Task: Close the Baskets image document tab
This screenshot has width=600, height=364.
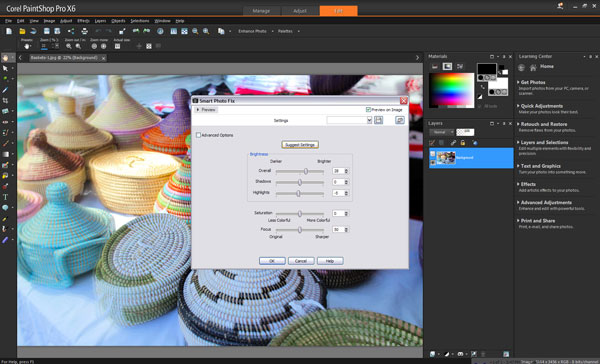Action: [103, 58]
